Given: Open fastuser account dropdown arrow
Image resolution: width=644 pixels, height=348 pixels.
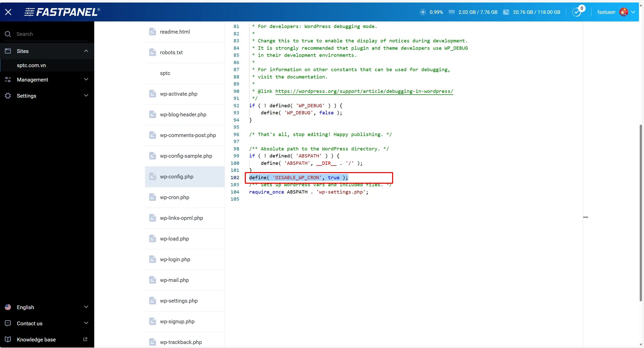Looking at the screenshot, I should 633,12.
